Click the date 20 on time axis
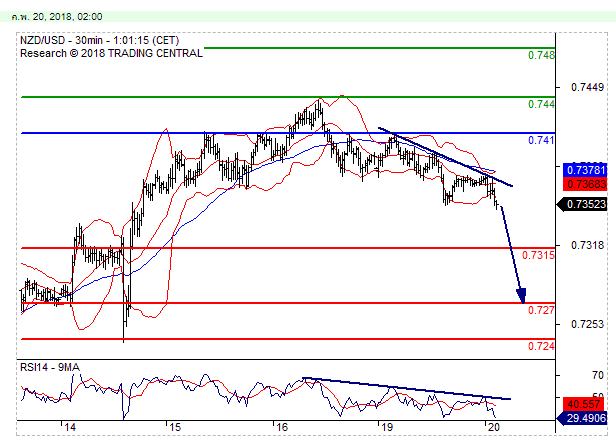 point(493,427)
